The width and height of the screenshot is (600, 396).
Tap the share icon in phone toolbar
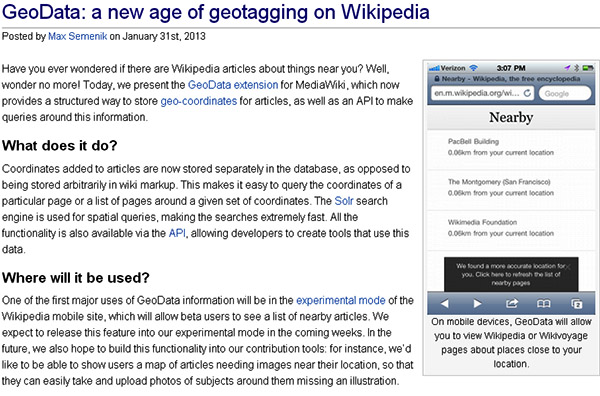(512, 303)
